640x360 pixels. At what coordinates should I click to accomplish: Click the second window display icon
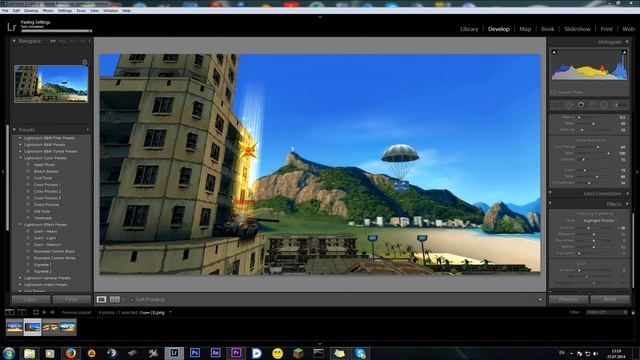22,312
